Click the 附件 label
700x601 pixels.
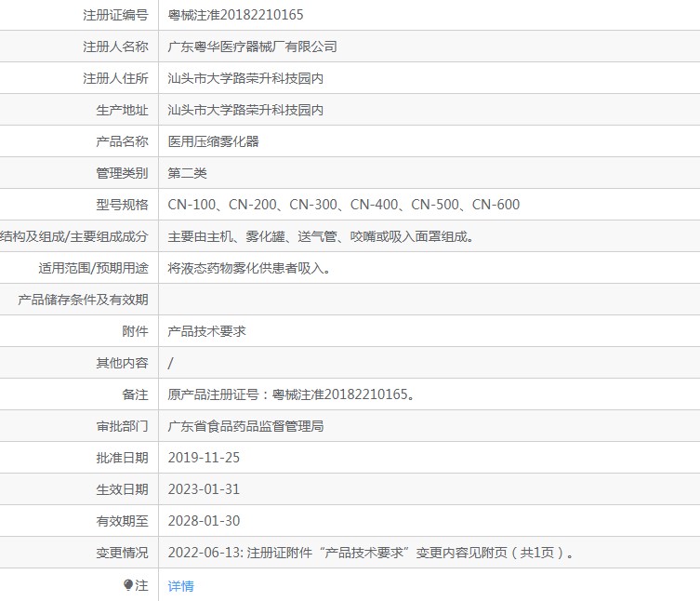click(135, 331)
